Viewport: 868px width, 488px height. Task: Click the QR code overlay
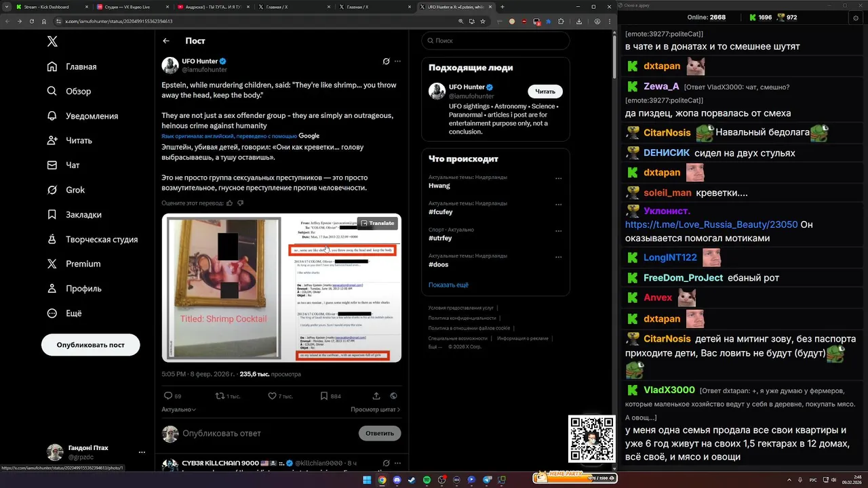click(591, 439)
